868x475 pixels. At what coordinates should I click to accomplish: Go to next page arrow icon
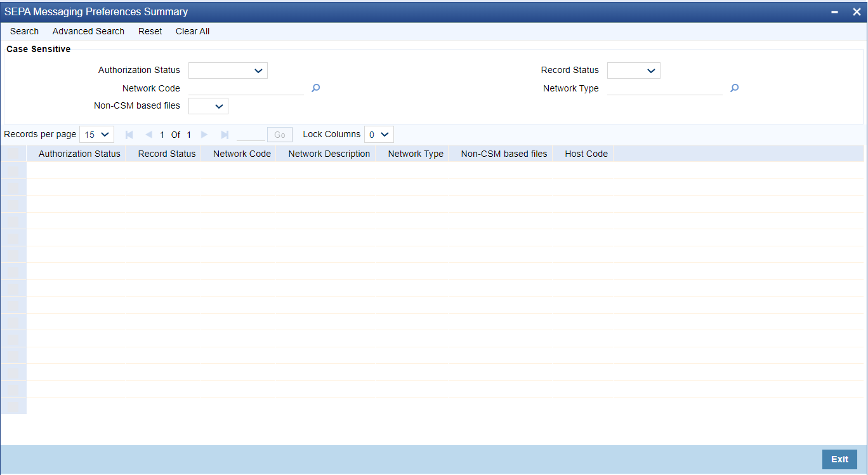tap(204, 135)
